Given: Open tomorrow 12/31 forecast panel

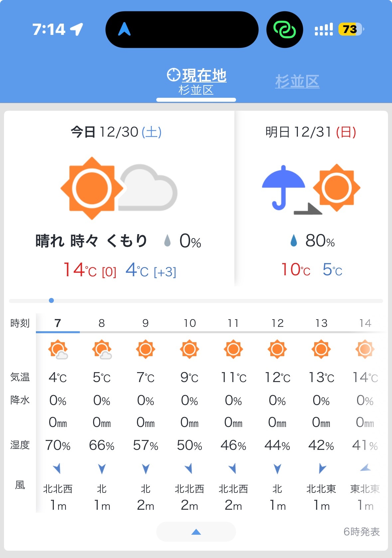Looking at the screenshot, I should click(311, 199).
